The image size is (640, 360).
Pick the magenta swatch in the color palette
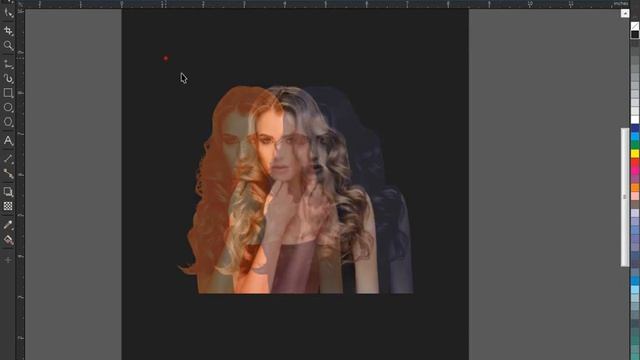pos(635,171)
